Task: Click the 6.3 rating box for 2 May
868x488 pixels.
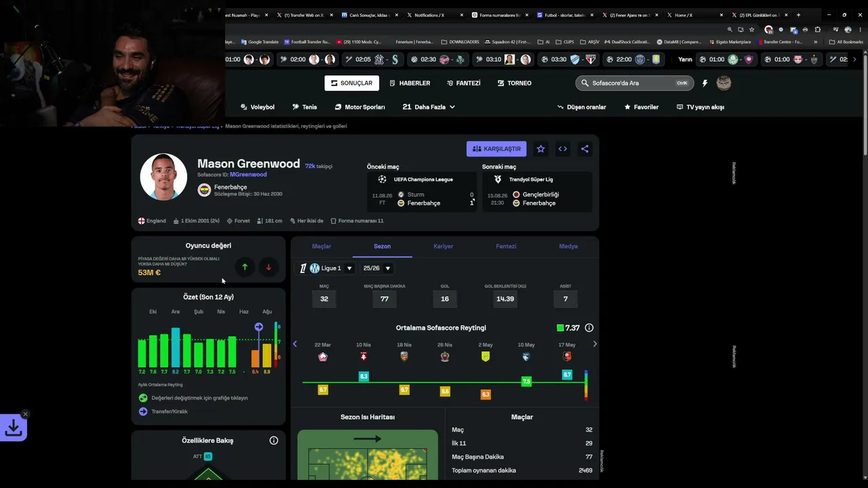Action: click(486, 394)
